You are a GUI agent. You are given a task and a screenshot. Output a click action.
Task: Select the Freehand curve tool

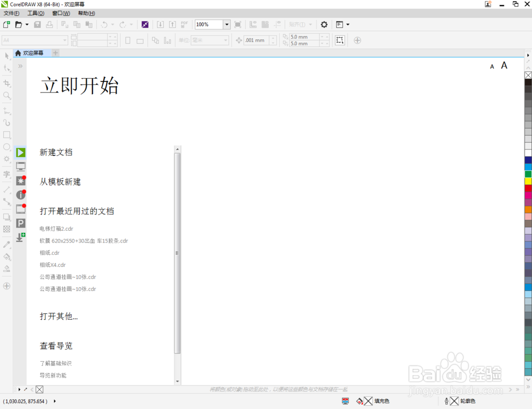[x=7, y=111]
